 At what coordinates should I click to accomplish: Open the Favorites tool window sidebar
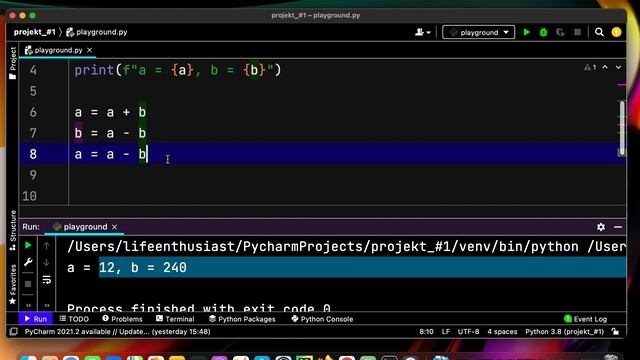click(13, 284)
